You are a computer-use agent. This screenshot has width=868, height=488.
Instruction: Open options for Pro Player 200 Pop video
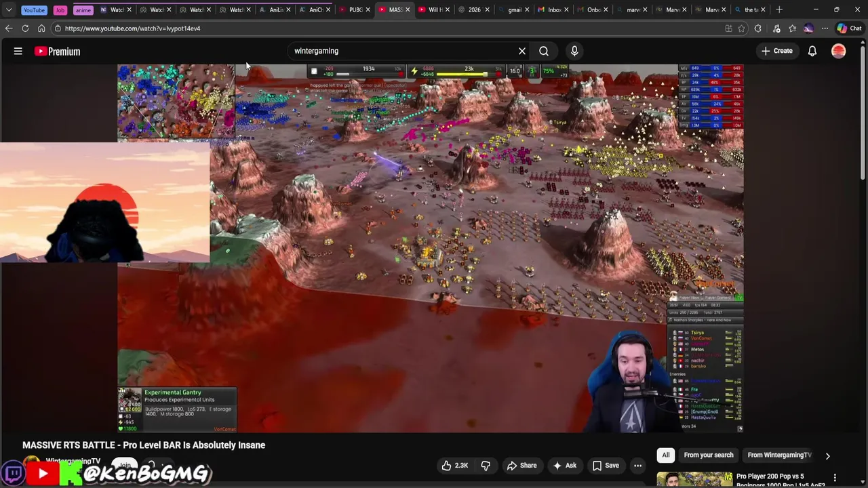835,478
